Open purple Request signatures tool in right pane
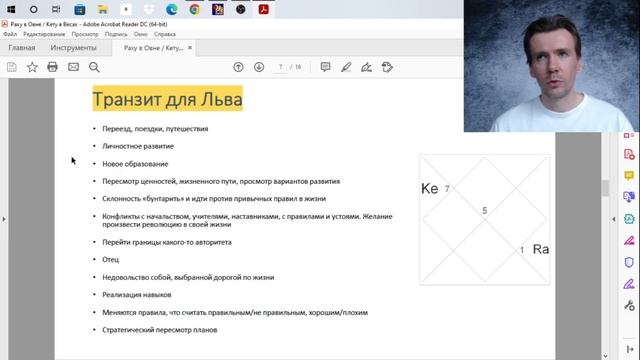 tap(629, 284)
